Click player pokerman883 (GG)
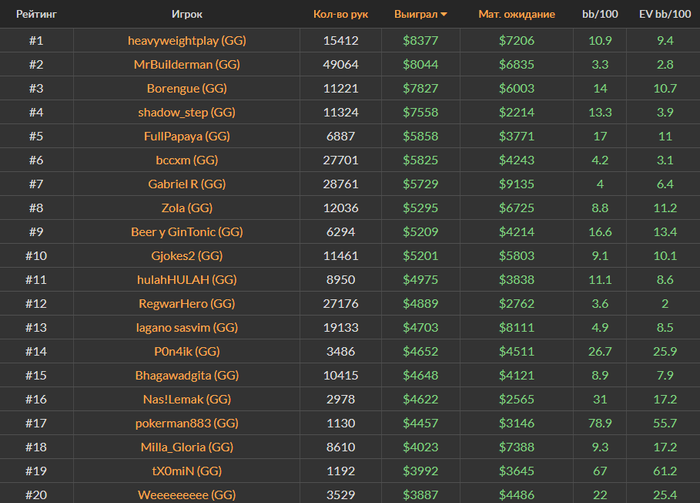The width and height of the screenshot is (700, 503). tap(186, 423)
